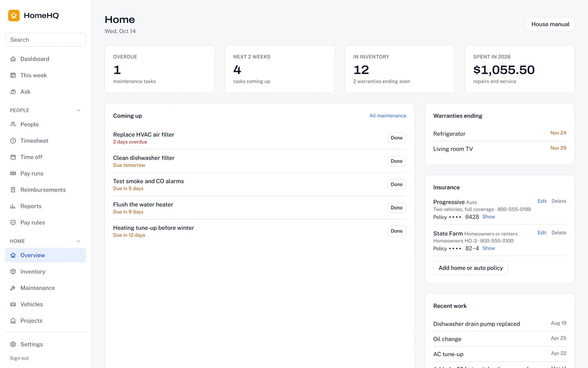Image resolution: width=588 pixels, height=368 pixels.
Task: Mark Heating tune-up before winter Done
Action: (x=397, y=231)
